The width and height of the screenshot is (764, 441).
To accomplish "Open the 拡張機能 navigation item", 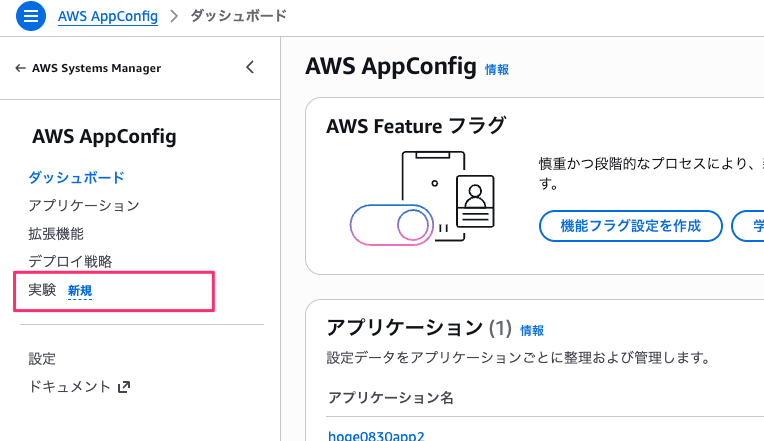I will click(x=56, y=234).
